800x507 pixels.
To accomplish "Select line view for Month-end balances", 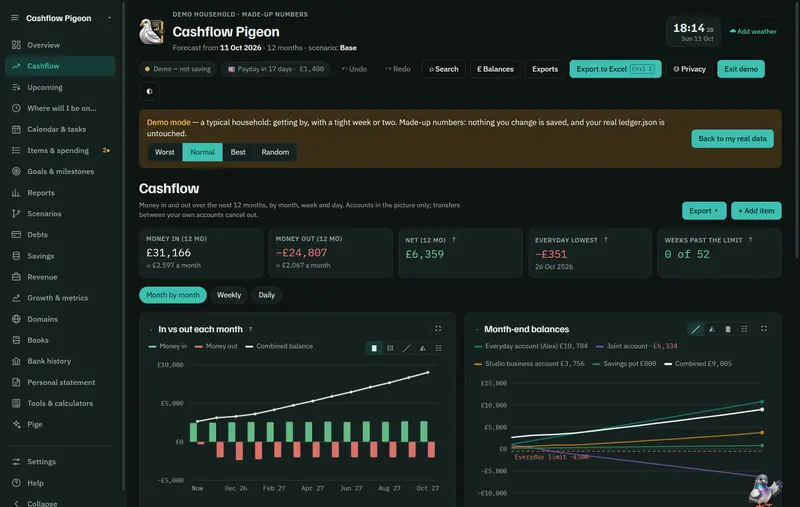I will pyautogui.click(x=695, y=329).
